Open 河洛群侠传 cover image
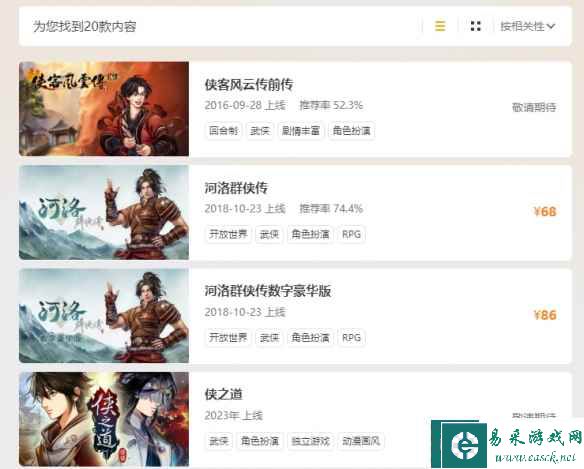This screenshot has height=469, width=584. 104,212
